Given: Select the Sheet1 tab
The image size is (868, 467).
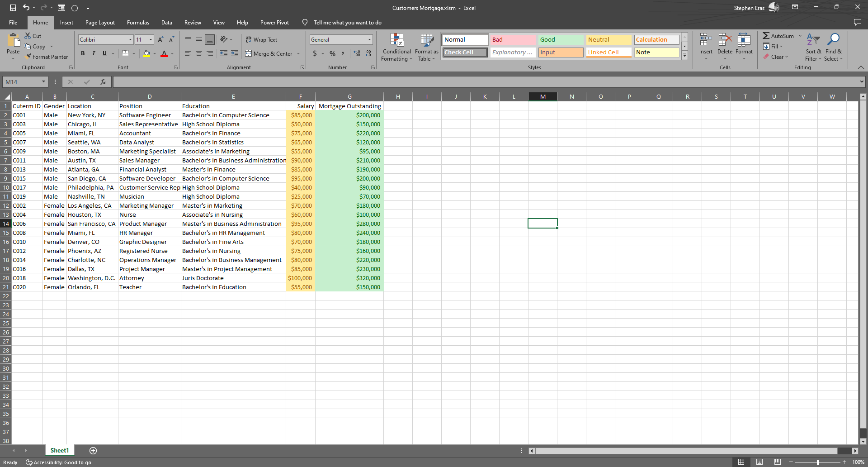Looking at the screenshot, I should click(x=60, y=450).
